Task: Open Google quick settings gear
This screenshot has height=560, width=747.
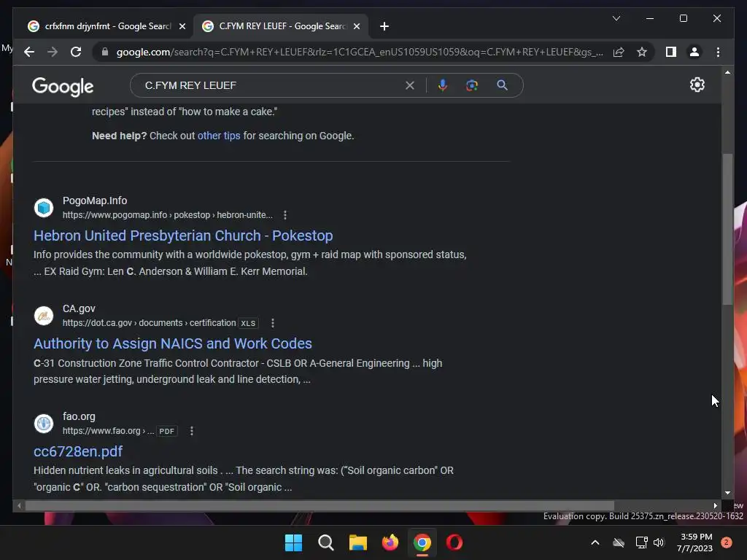Action: [697, 85]
